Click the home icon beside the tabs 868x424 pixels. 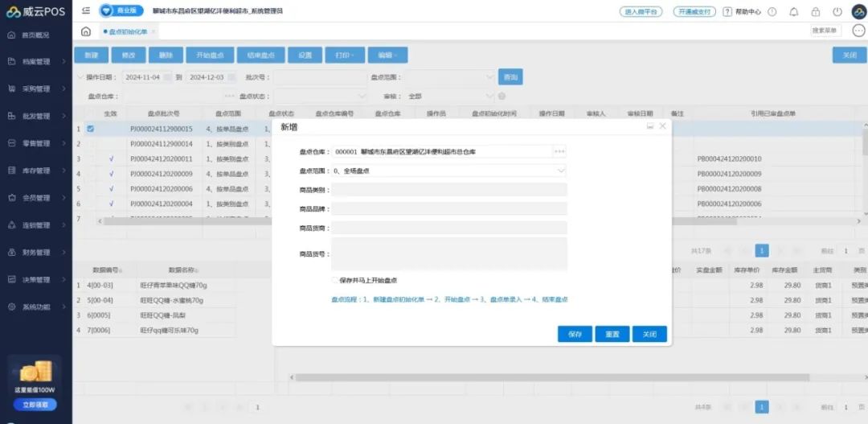click(86, 31)
